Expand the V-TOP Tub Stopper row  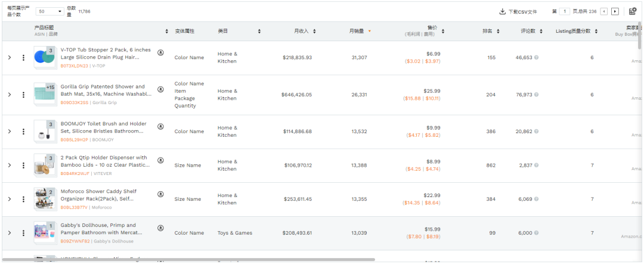pyautogui.click(x=9, y=57)
